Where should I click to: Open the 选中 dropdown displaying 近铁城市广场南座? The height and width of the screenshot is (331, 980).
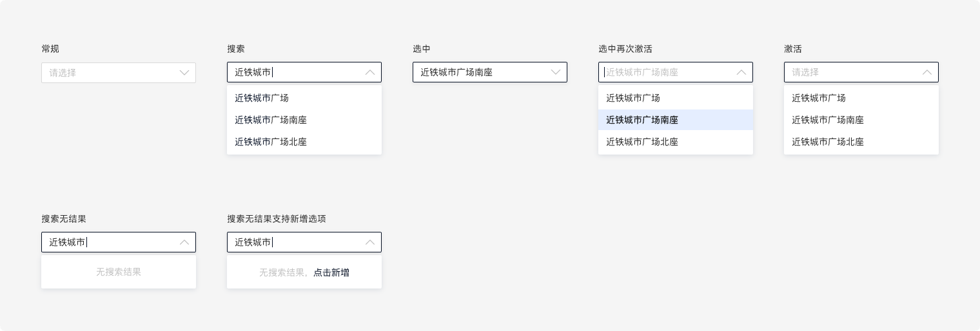480,73
